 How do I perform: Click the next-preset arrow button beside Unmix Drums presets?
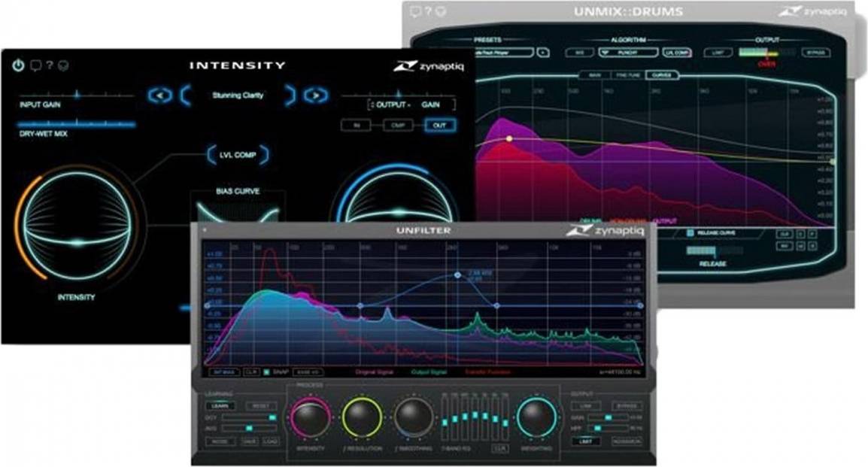click(543, 53)
